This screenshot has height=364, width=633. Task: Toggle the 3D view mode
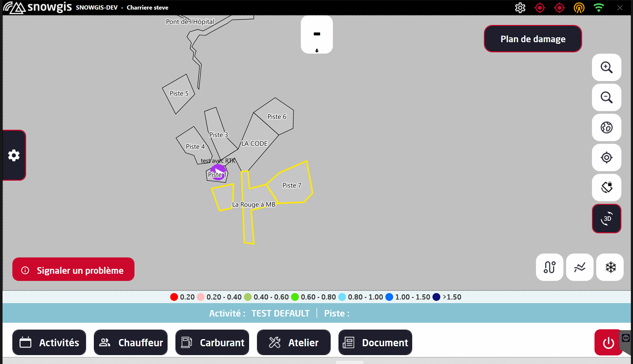606,218
